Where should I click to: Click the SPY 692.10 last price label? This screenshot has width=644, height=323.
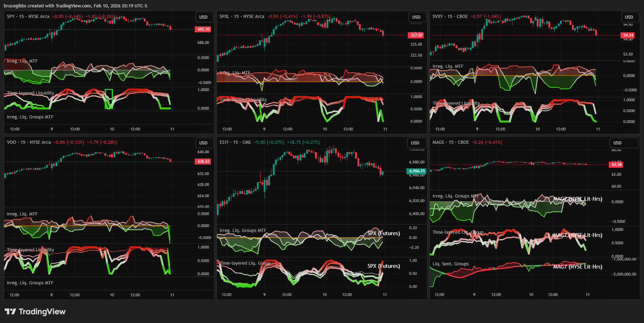coord(203,30)
